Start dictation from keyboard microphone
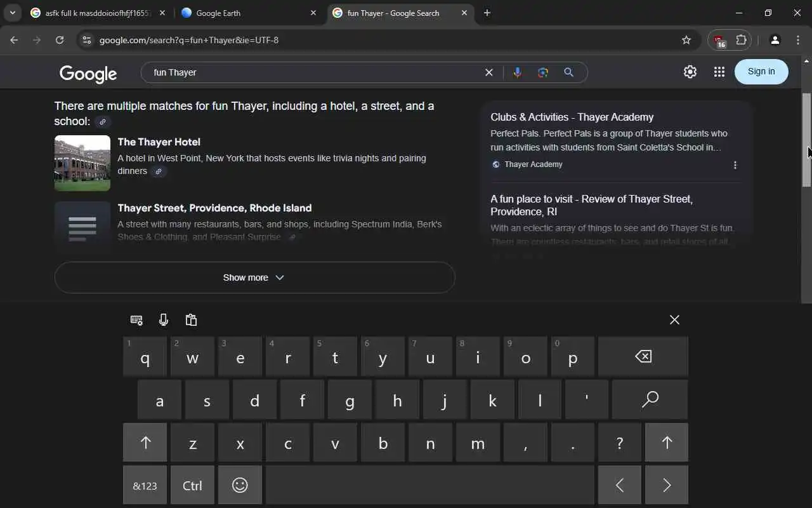 pos(164,320)
